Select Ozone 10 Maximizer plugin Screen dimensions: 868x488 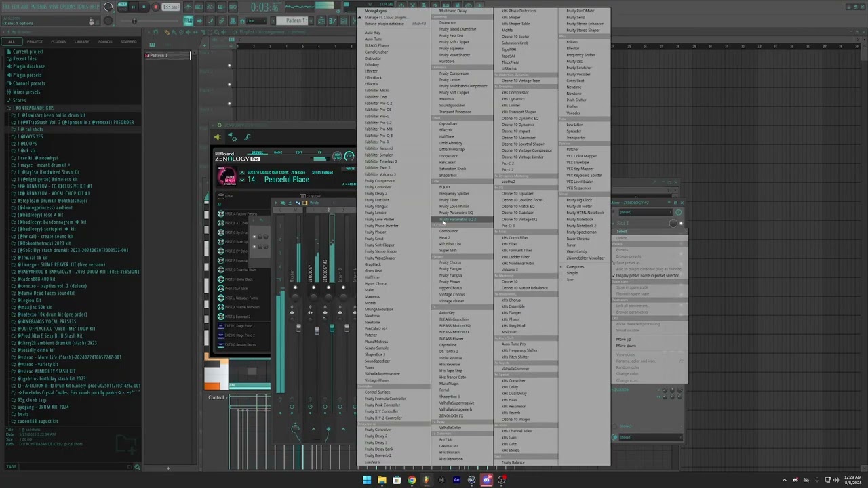(x=519, y=138)
